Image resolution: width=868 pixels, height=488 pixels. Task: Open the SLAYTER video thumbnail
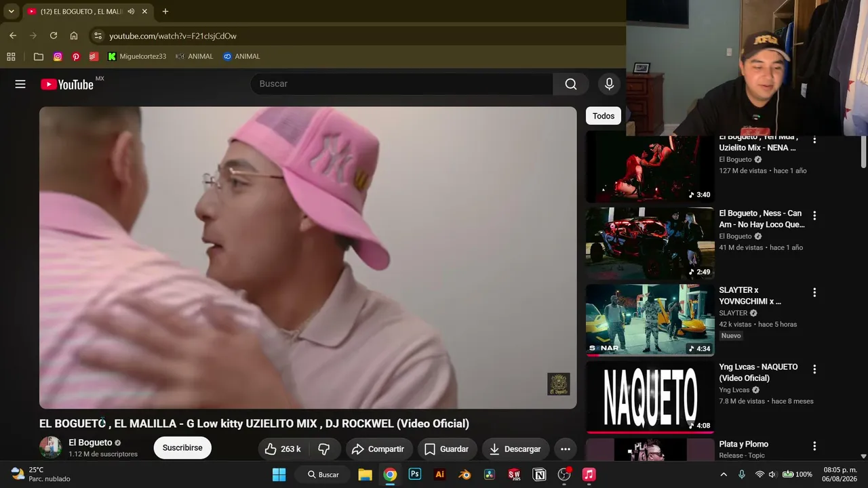point(650,320)
